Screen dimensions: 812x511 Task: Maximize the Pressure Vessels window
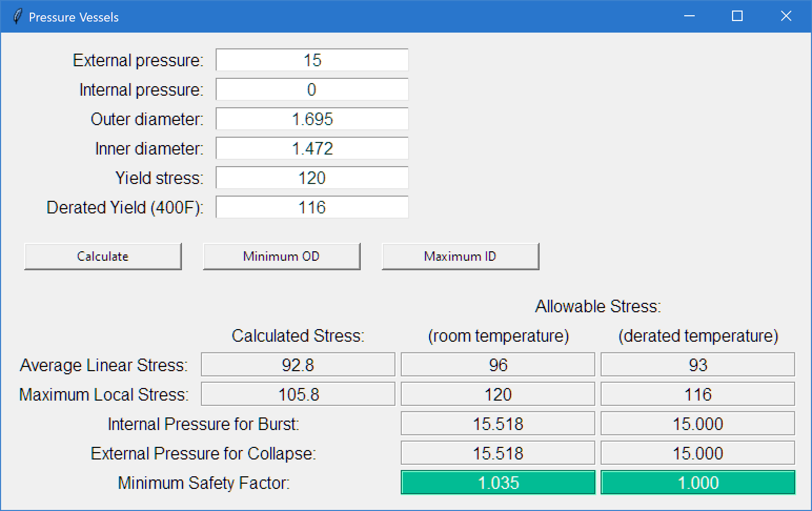click(x=737, y=16)
